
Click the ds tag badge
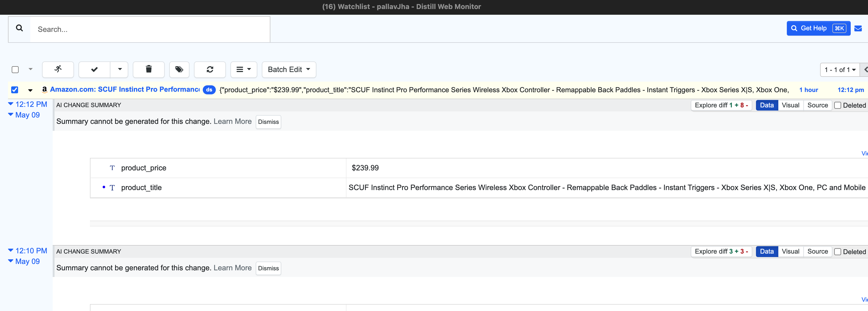coord(209,90)
